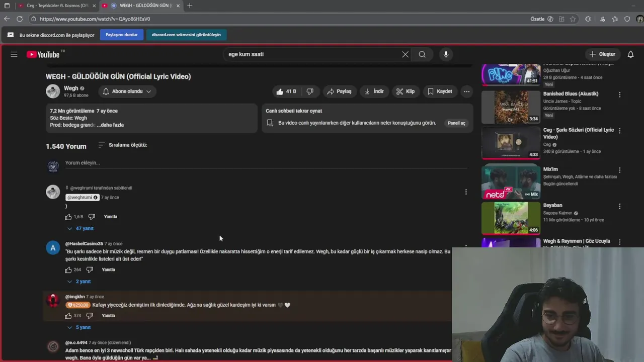Open the YouTube hamburger guide menu

pyautogui.click(x=14, y=54)
